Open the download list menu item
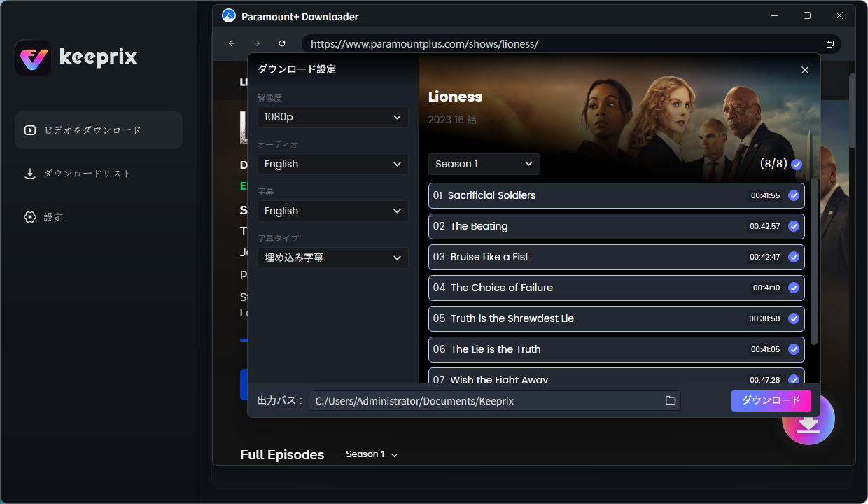 (x=87, y=174)
